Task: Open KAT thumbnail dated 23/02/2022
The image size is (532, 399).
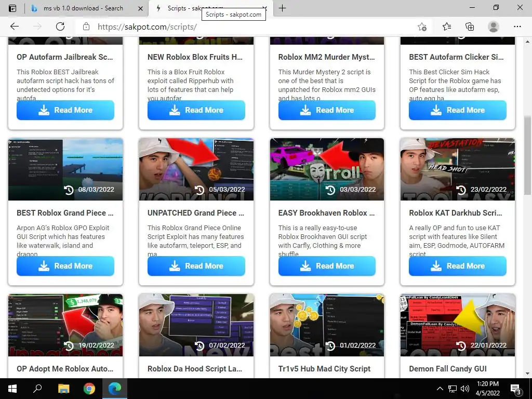Action: pos(457,169)
